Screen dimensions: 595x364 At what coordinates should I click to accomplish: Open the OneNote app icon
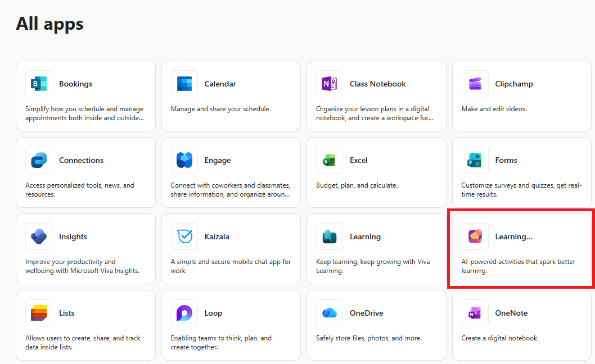pos(475,313)
